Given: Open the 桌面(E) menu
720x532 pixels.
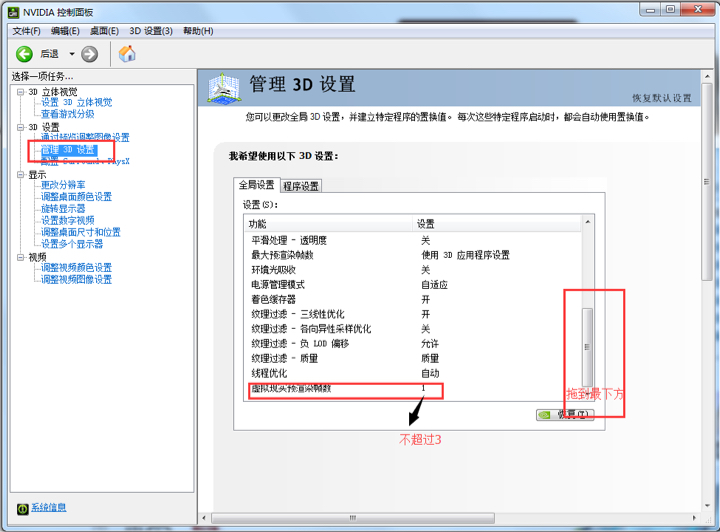Looking at the screenshot, I should coord(104,31).
